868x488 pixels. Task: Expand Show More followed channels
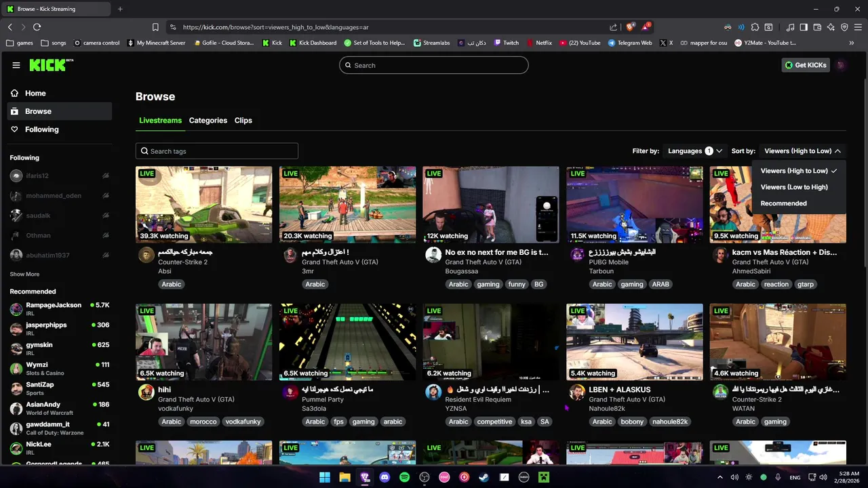[24, 274]
